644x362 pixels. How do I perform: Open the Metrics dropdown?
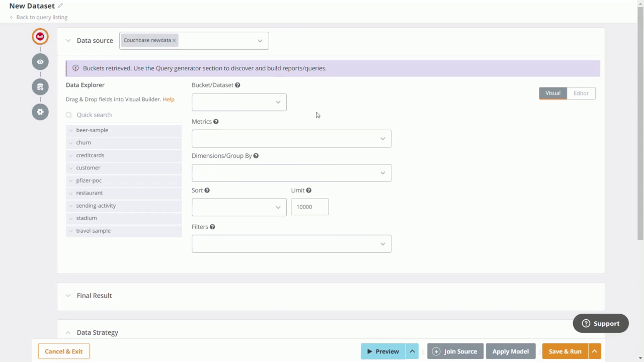[x=291, y=138]
